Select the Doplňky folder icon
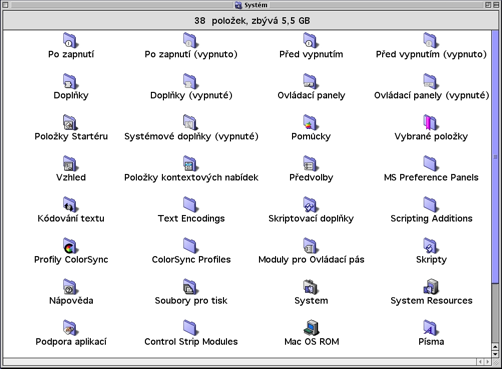 (x=70, y=82)
